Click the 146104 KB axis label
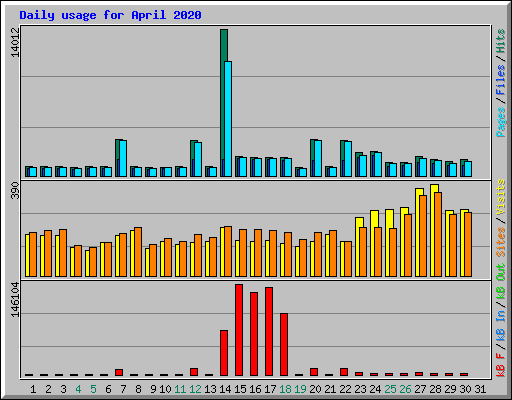 point(15,300)
